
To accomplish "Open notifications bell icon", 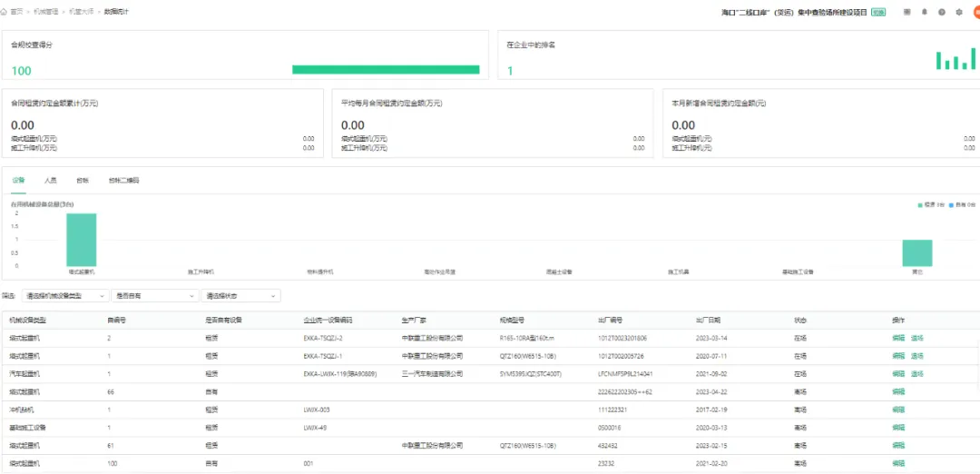I will [x=925, y=12].
